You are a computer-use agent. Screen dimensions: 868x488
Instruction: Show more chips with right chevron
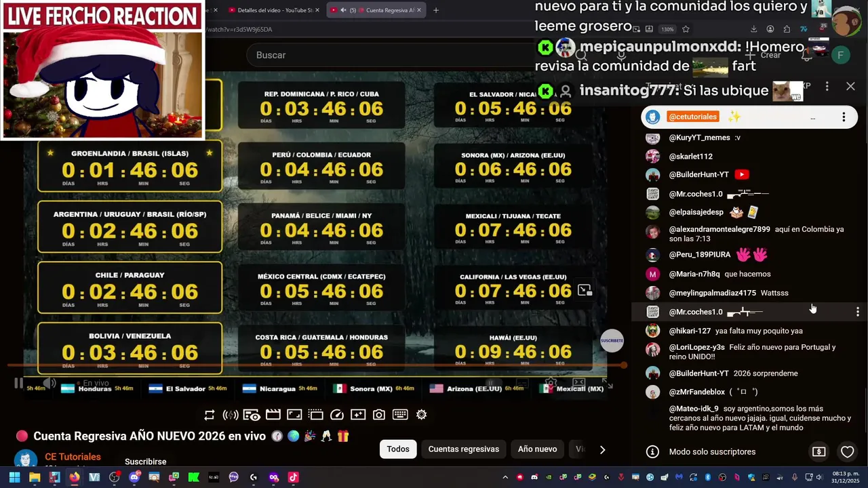tap(602, 449)
